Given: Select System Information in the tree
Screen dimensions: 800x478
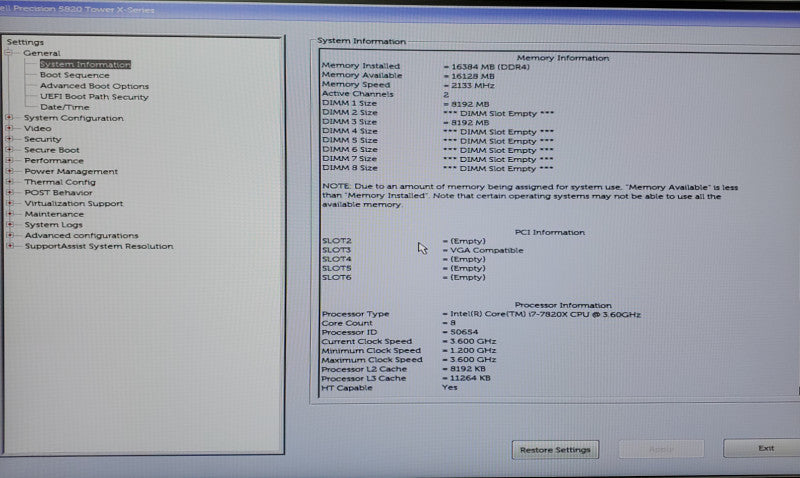Looking at the screenshot, I should (x=85, y=64).
